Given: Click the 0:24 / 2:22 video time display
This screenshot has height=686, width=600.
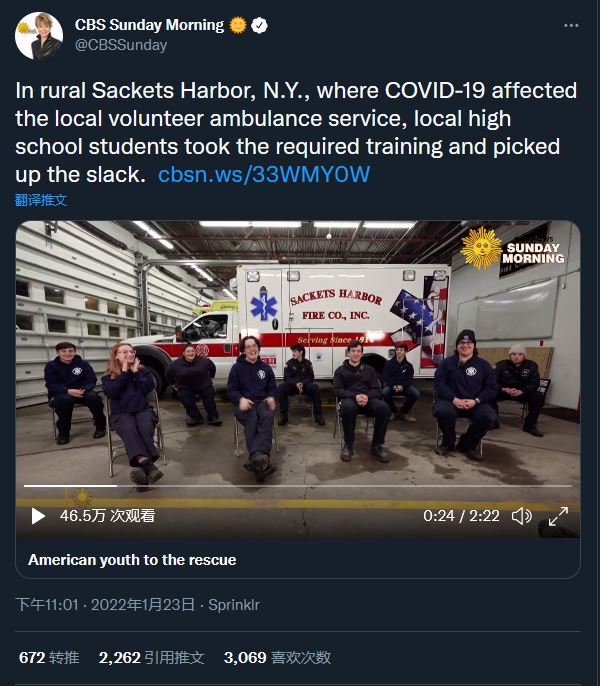Looking at the screenshot, I should coord(461,516).
